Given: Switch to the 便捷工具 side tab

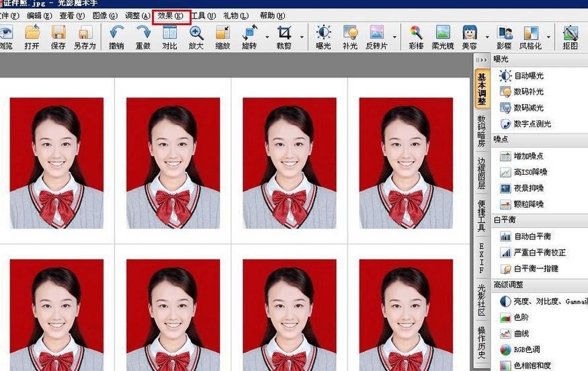Looking at the screenshot, I should click(482, 215).
